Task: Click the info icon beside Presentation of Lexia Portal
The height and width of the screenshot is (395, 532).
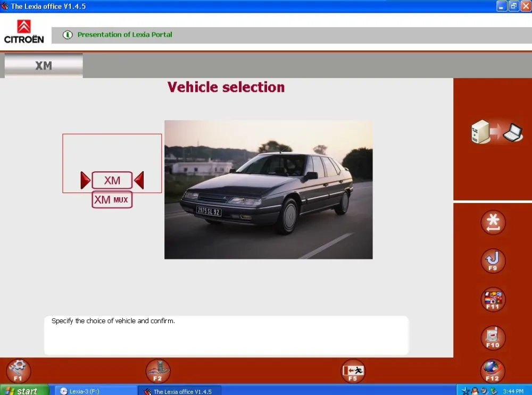Action: coord(68,35)
